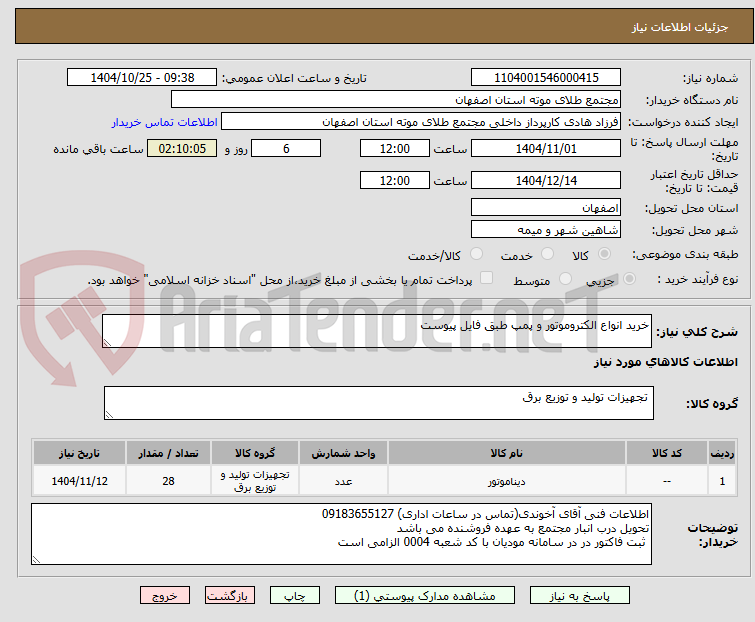The width and height of the screenshot is (755, 622).
Task: Click the نام کالا column header
Action: 507,453
